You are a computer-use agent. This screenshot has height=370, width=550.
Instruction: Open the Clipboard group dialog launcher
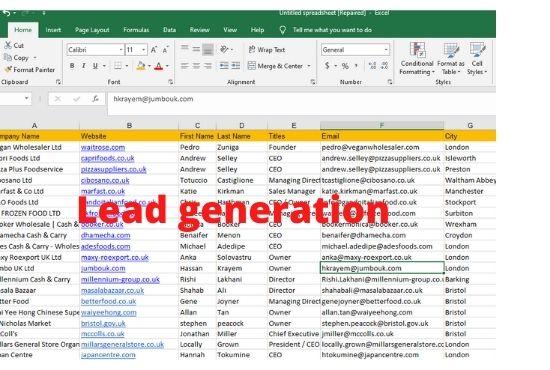(58, 82)
